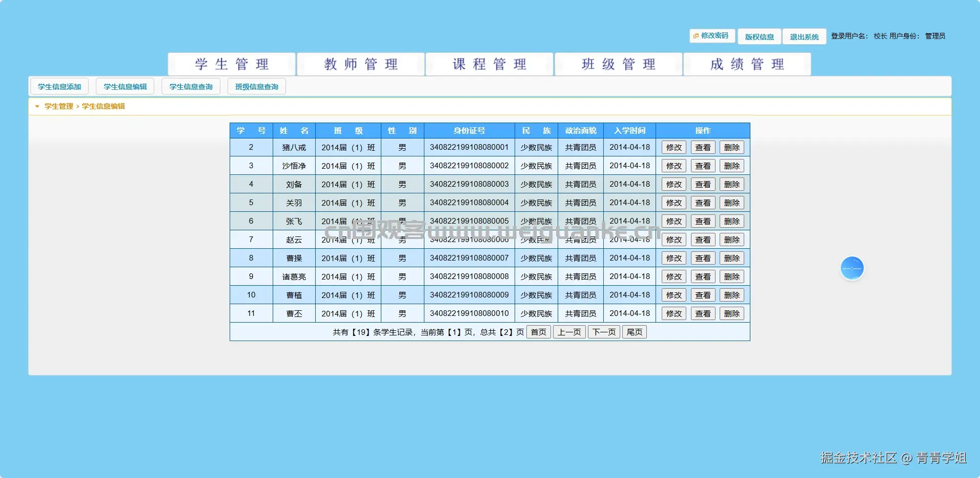Edit student 沙悟净 with 修改
This screenshot has height=478, width=980.
[674, 166]
